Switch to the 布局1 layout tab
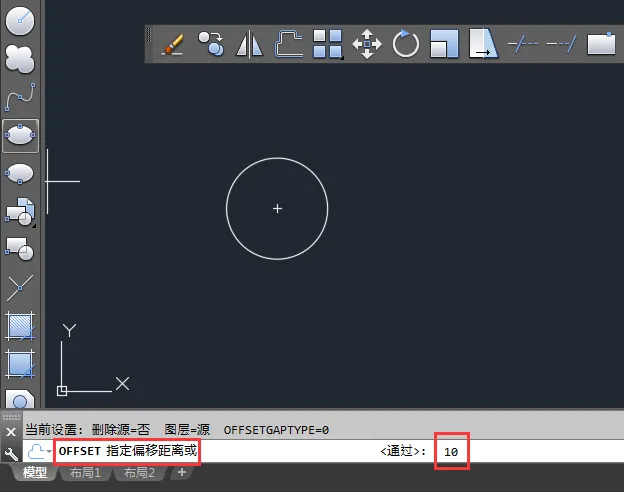The image size is (624, 492). pyautogui.click(x=85, y=473)
